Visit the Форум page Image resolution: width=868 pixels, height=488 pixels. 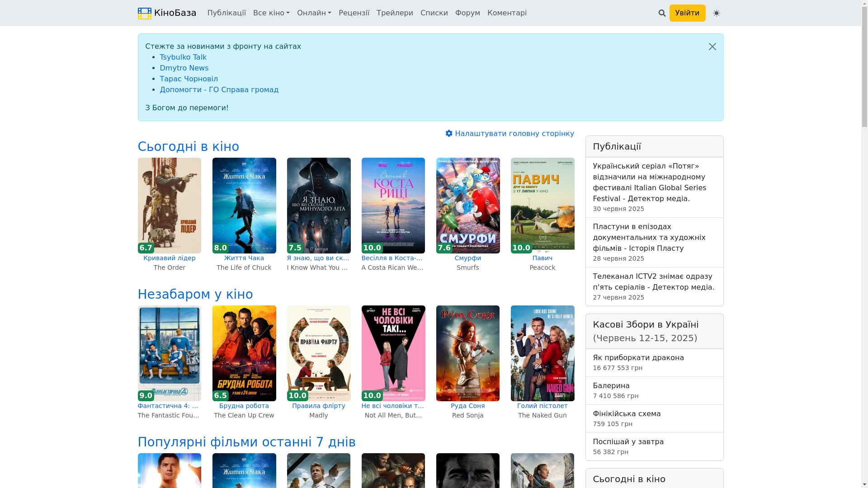[x=467, y=13]
